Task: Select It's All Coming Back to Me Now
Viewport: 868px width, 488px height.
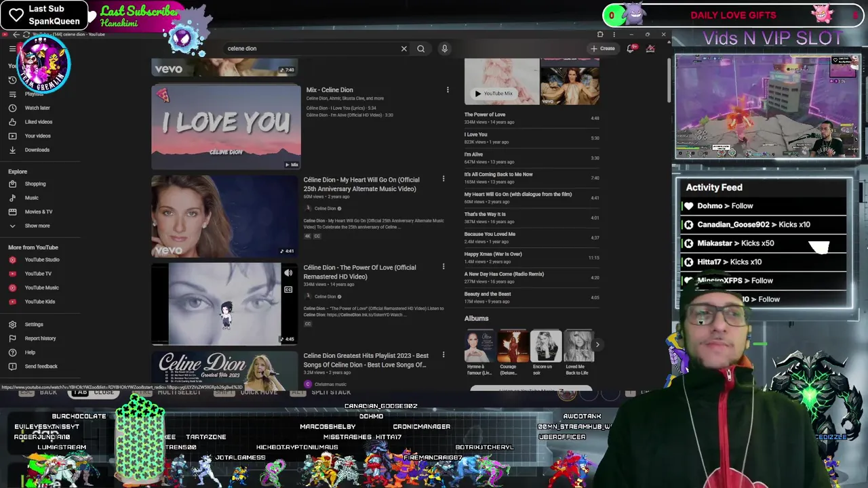Action: pos(532,178)
